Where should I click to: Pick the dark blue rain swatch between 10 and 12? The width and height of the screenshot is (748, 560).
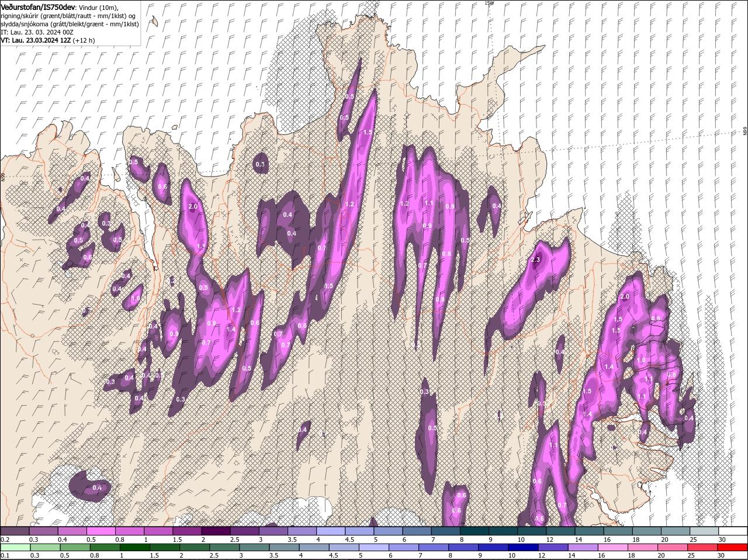[524, 547]
